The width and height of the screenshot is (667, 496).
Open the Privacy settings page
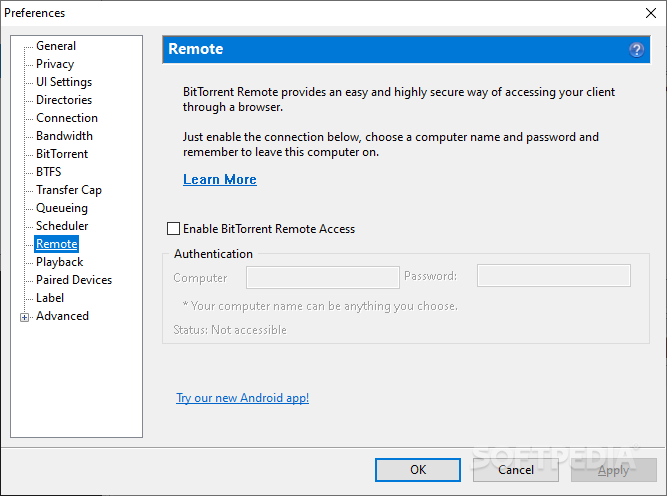tap(55, 64)
